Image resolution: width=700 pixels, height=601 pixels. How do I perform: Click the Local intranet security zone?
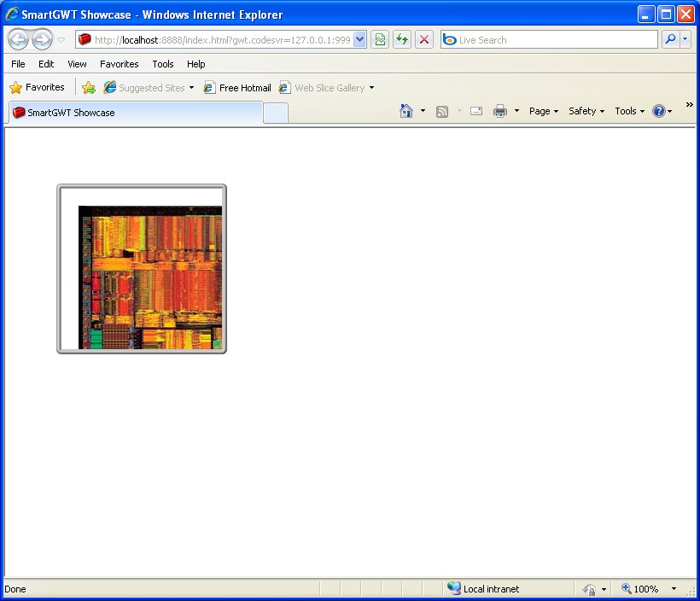tap(483, 589)
